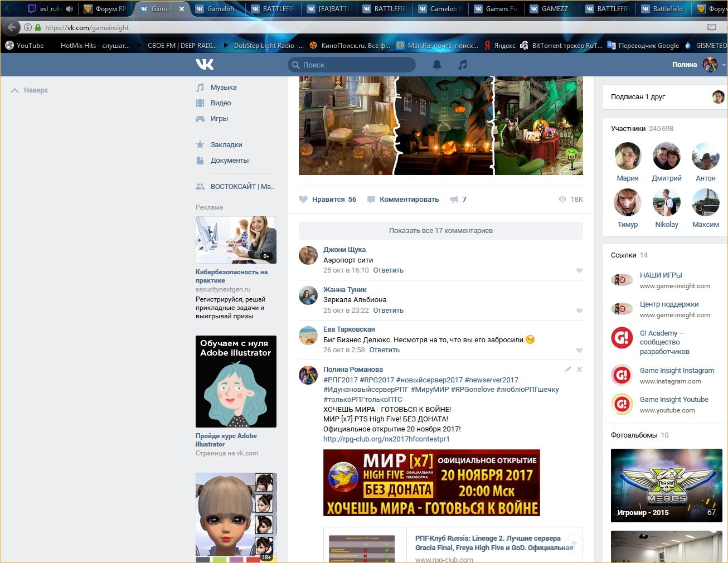Open the browser reader view icon

(x=712, y=27)
